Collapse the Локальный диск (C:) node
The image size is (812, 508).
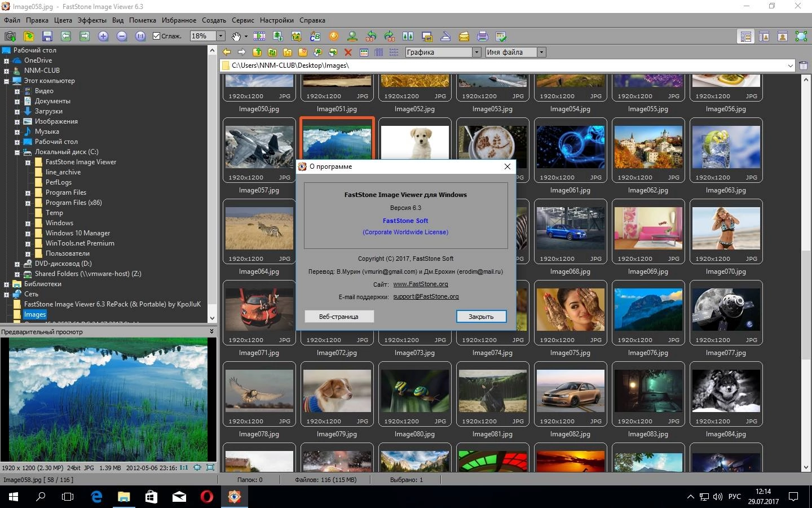click(17, 152)
